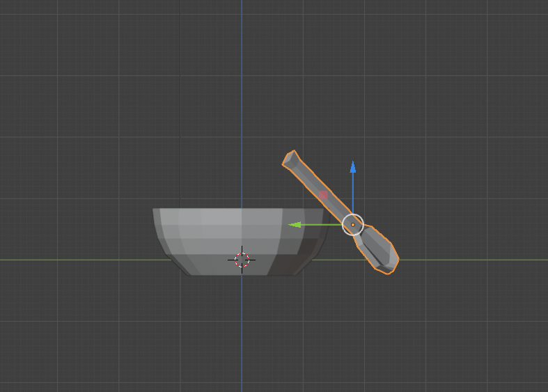548x392 pixels.
Task: Click the white circle at the gizmo center
Action: 352,225
